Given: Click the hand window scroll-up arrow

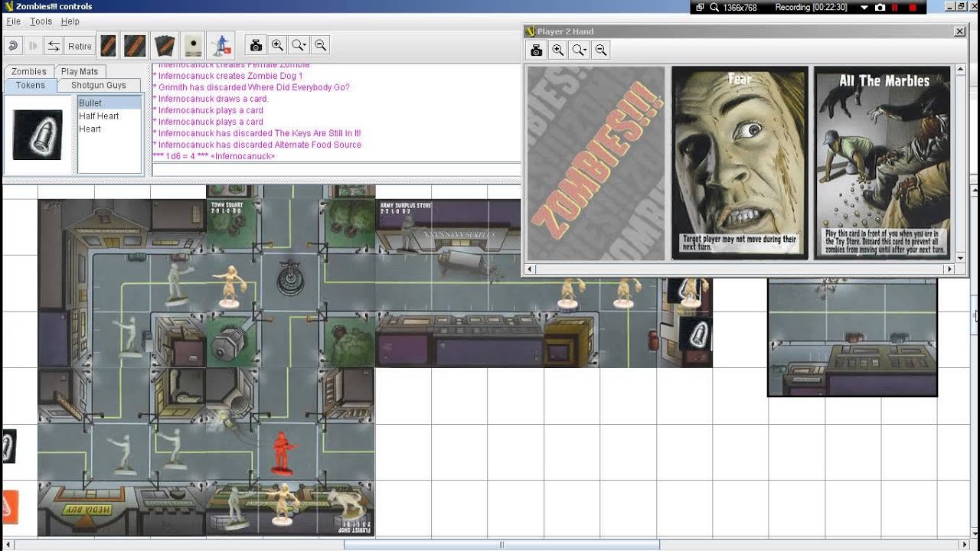Looking at the screenshot, I should [x=961, y=70].
